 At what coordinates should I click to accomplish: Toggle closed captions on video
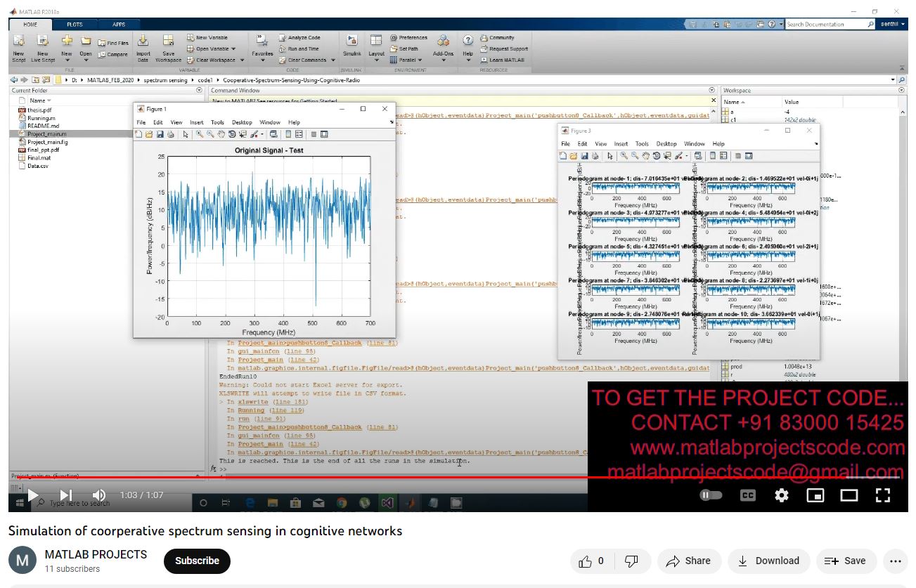pos(747,495)
